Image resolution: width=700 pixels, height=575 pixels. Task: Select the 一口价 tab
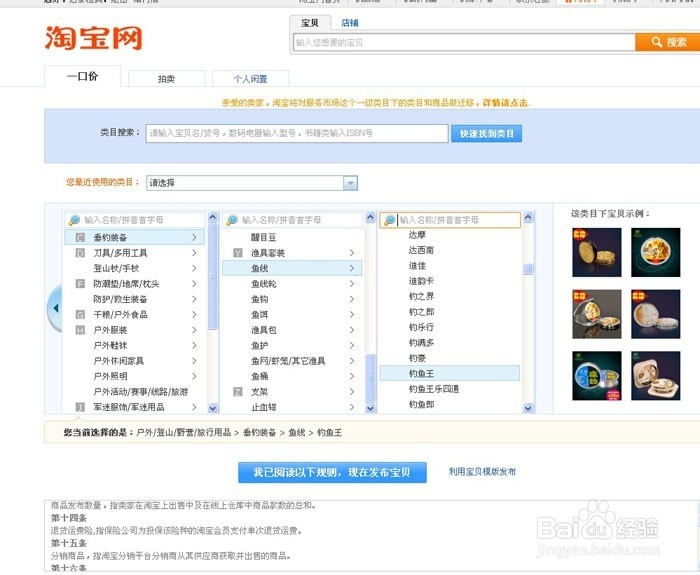pos(83,76)
